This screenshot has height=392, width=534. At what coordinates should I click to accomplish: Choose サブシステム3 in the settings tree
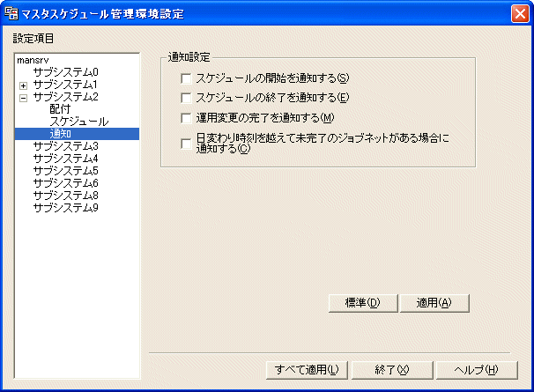(x=65, y=145)
